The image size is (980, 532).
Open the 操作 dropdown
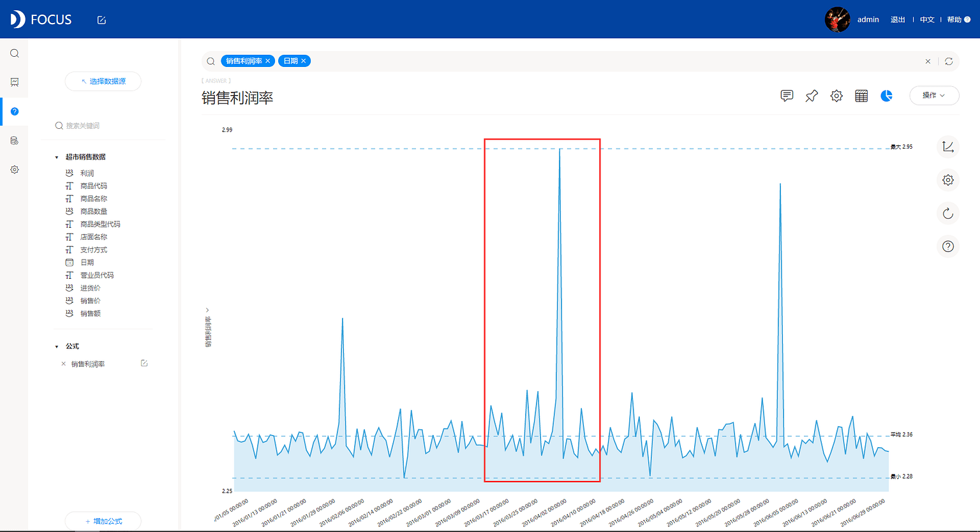click(x=934, y=95)
